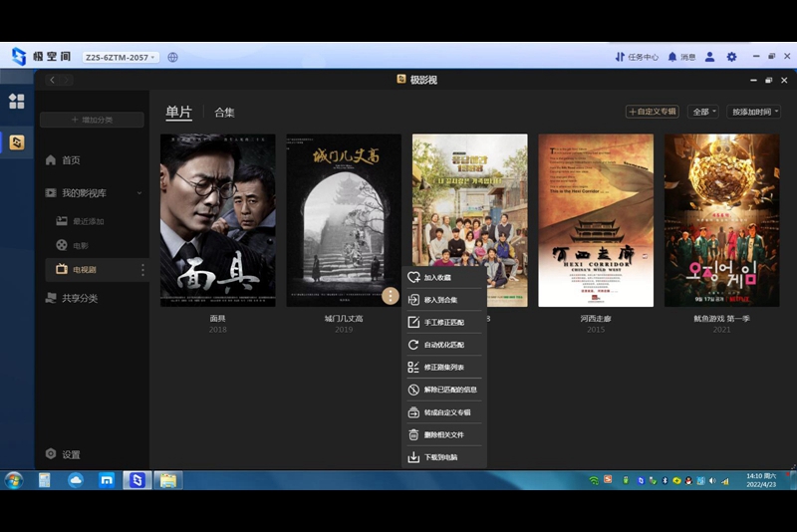Open the 城门几丈高 poster thumbnail
The height and width of the screenshot is (532, 797).
click(344, 220)
